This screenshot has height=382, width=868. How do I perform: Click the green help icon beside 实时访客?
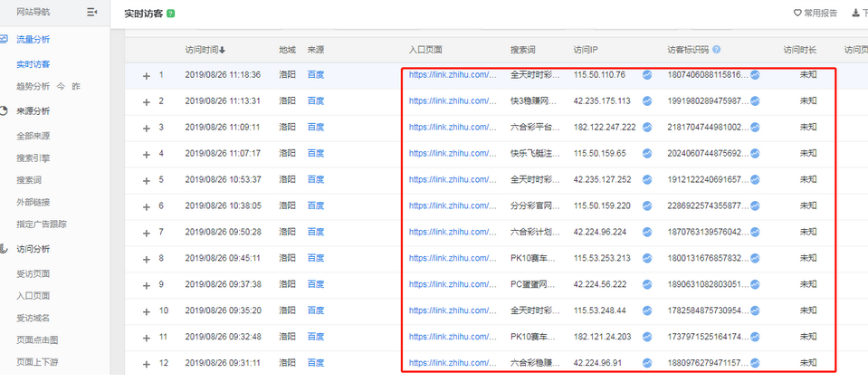click(x=171, y=14)
